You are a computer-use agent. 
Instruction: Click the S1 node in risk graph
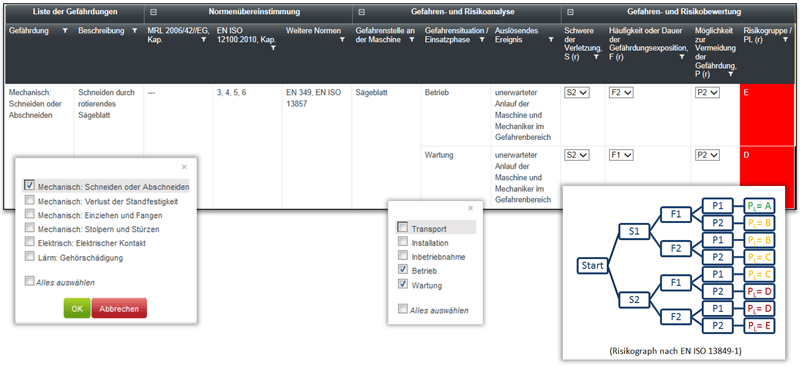point(634,231)
